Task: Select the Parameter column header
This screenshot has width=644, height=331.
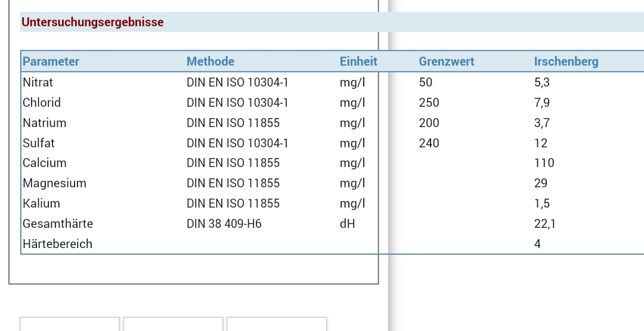Action: 51,61
